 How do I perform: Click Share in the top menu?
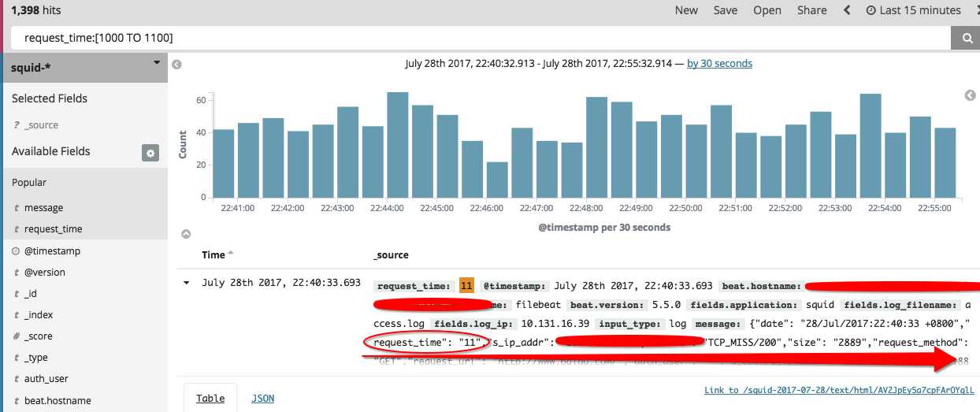coord(812,10)
